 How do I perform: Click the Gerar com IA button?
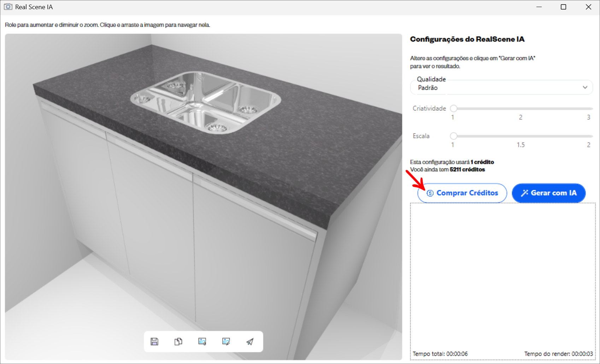click(x=549, y=193)
